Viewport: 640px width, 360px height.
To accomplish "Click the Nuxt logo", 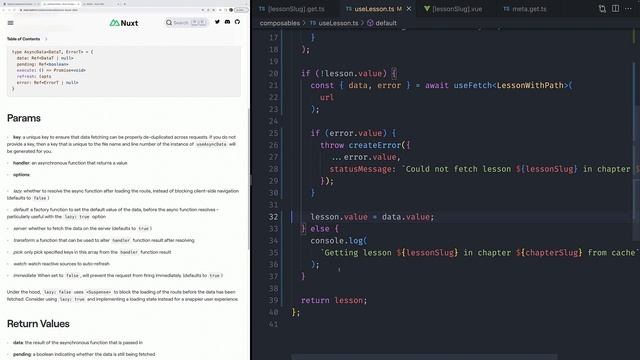I will [x=124, y=23].
